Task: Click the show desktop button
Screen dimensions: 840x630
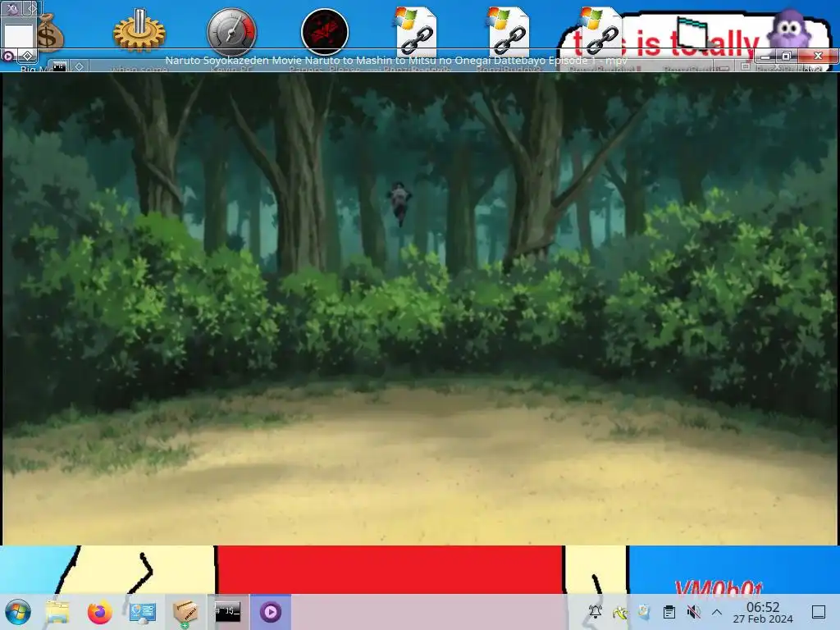Action: [819, 612]
